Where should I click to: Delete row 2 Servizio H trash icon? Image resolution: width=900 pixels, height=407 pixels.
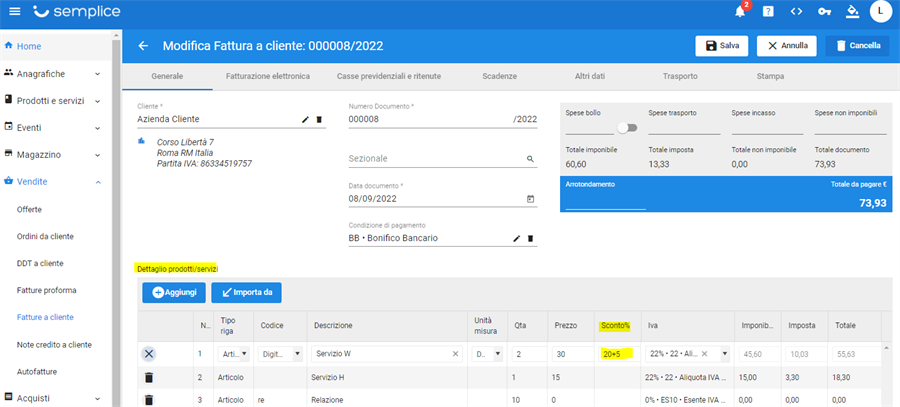(x=149, y=377)
